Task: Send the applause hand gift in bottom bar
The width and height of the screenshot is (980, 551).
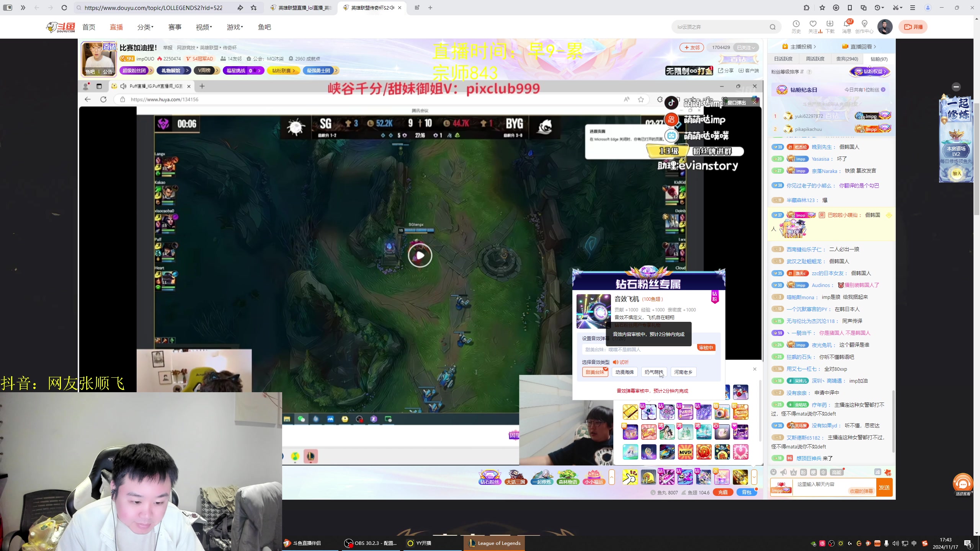Action: pos(630,477)
